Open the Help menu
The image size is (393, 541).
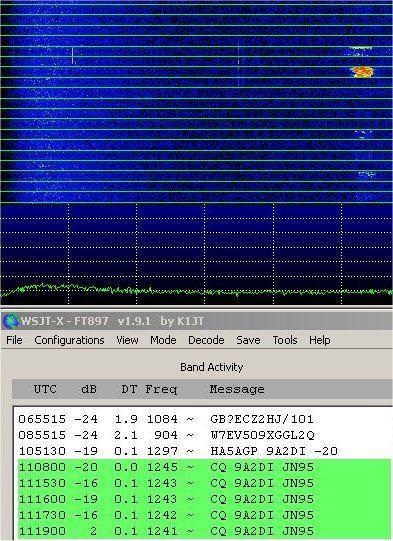tap(320, 340)
